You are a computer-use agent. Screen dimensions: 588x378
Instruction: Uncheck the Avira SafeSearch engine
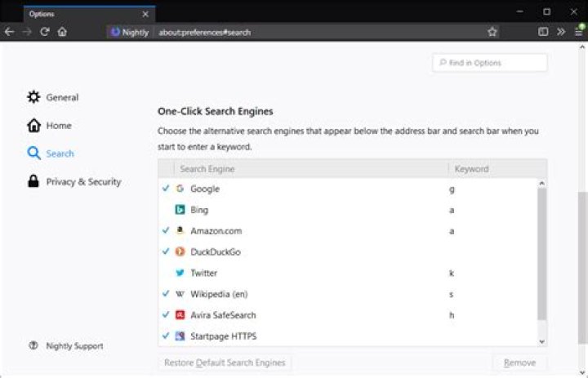coord(166,314)
